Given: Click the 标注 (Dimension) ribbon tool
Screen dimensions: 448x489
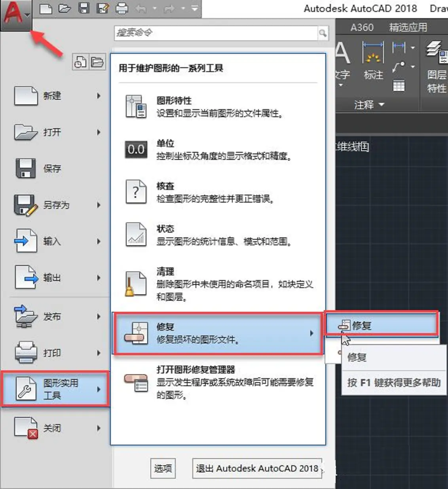Looking at the screenshot, I should pos(373,61).
